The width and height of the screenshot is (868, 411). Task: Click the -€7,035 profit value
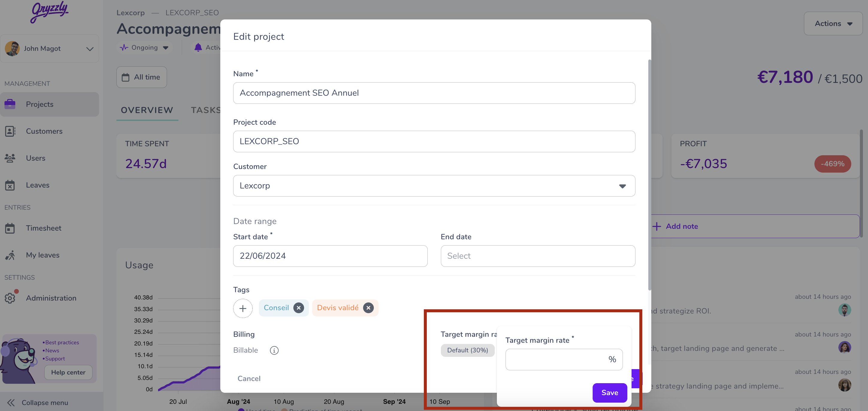click(703, 164)
